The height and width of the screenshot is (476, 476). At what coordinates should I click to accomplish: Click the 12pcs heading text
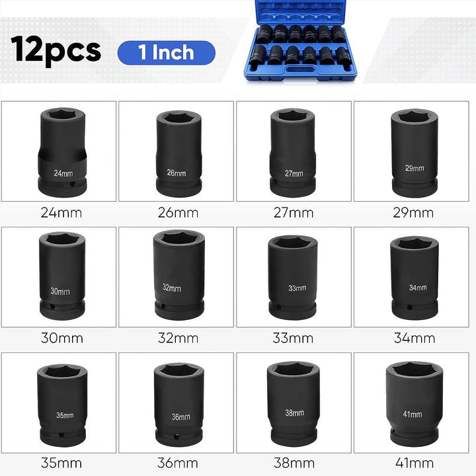coord(56,50)
